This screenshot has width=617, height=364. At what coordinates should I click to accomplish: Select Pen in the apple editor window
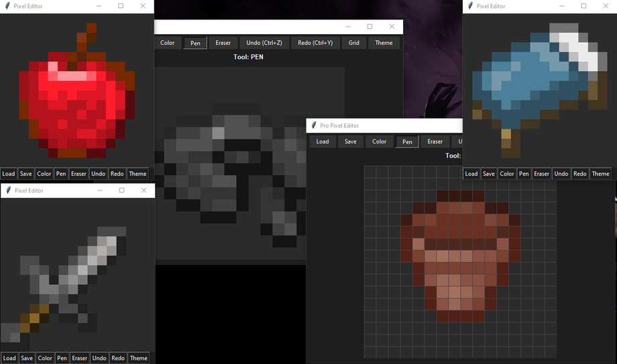61,174
